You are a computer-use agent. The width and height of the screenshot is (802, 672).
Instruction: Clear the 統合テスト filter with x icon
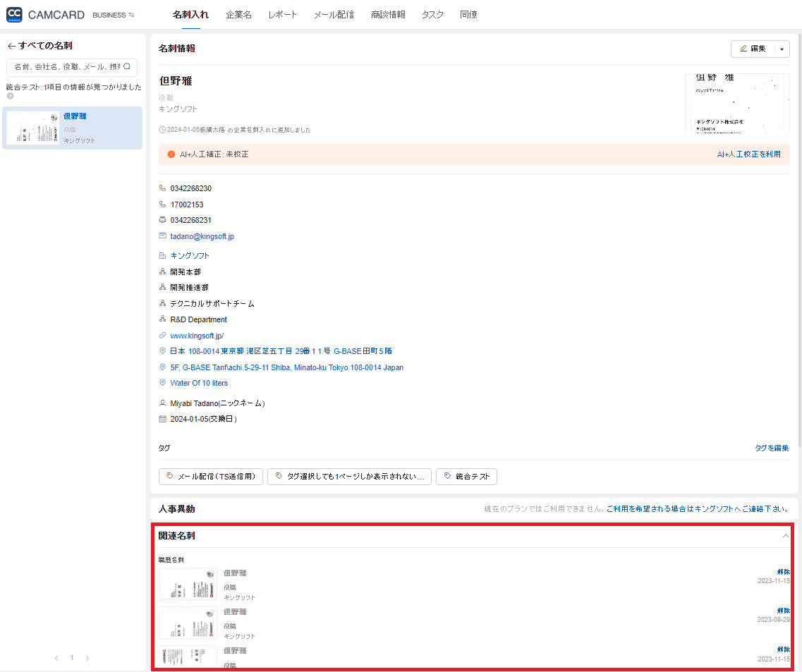[11, 96]
